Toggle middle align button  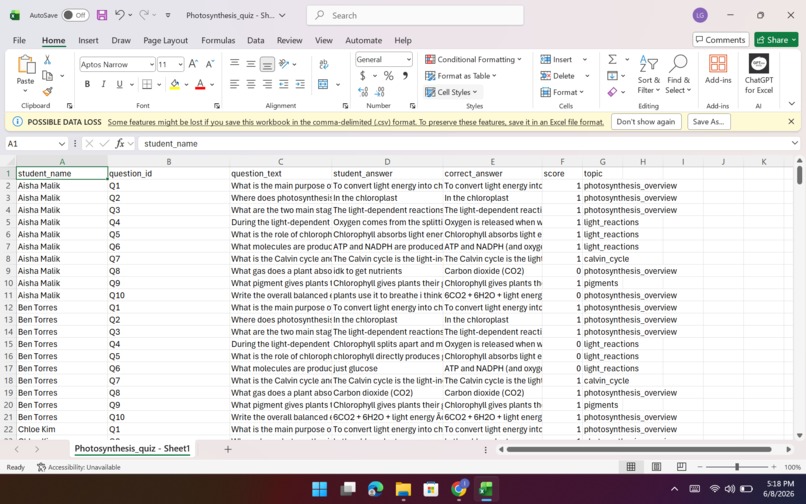(x=251, y=64)
